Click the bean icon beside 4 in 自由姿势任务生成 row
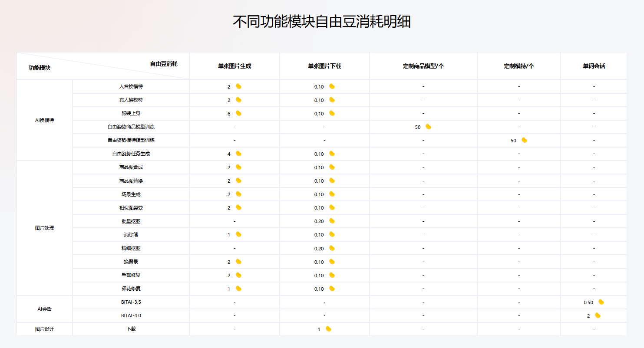The height and width of the screenshot is (348, 644). click(x=238, y=154)
